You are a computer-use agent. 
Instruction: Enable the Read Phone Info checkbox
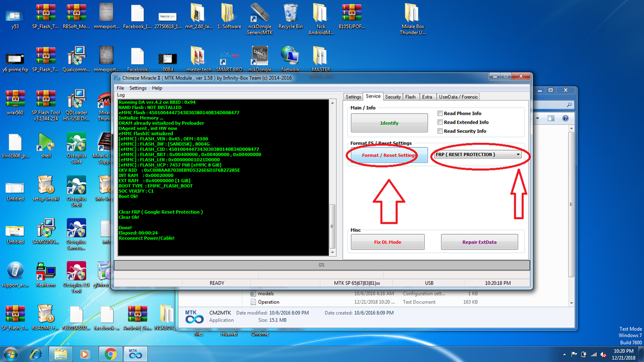click(440, 114)
